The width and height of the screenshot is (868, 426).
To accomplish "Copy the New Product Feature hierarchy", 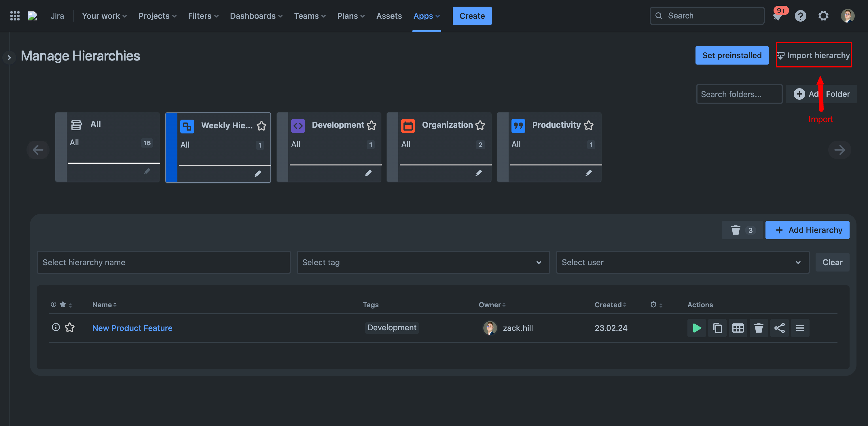I will tap(717, 328).
